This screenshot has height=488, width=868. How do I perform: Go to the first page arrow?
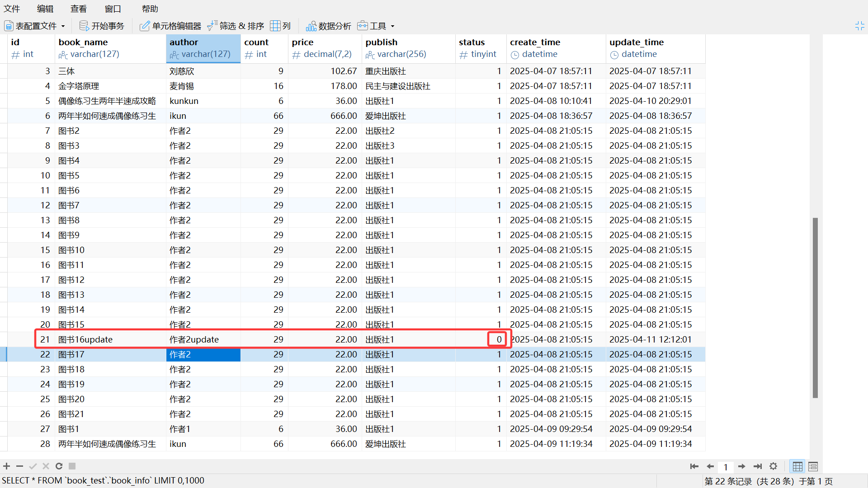coord(694,466)
